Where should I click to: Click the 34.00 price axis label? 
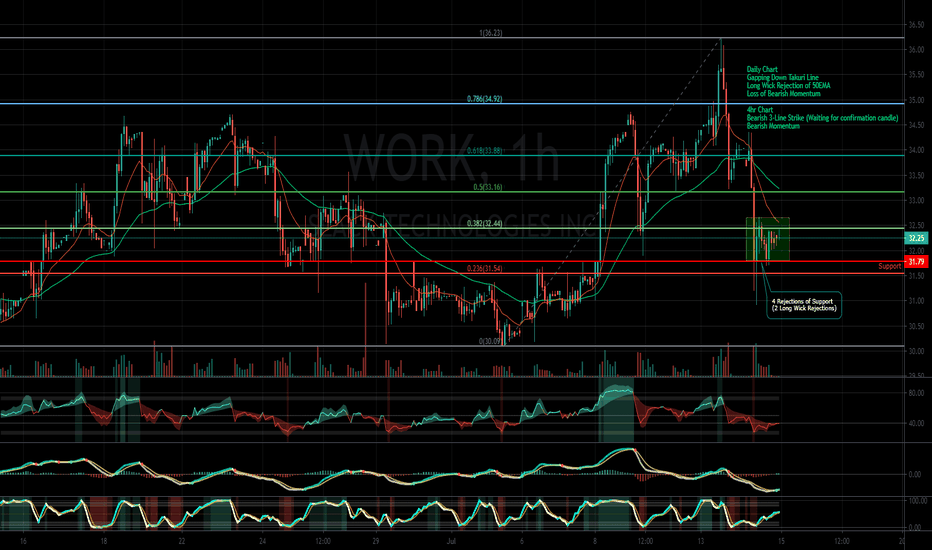tap(915, 150)
